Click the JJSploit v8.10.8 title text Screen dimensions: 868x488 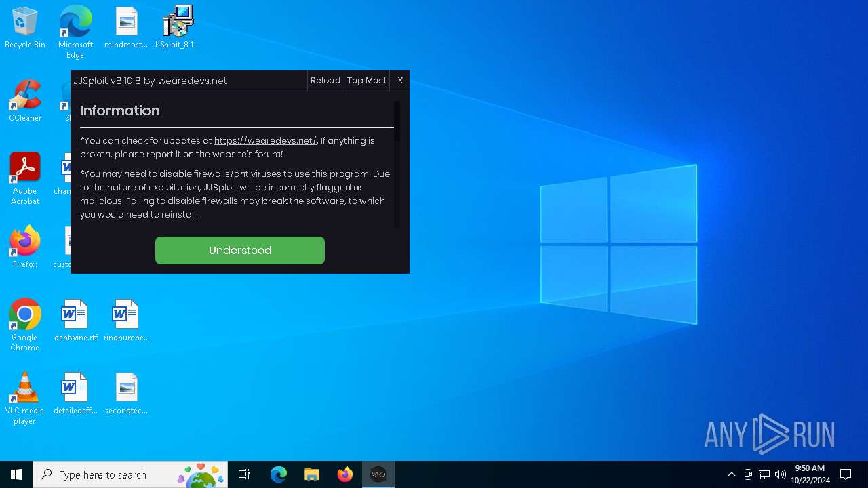(x=151, y=81)
